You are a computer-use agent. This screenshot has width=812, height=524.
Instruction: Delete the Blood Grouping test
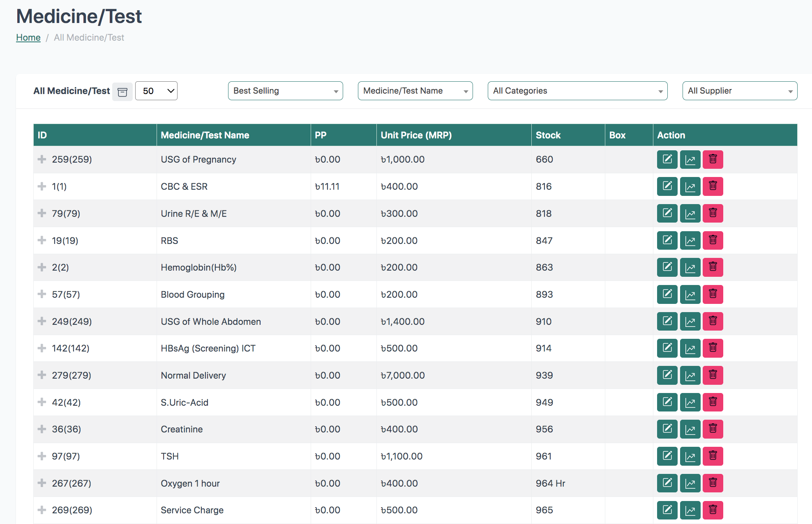click(713, 294)
